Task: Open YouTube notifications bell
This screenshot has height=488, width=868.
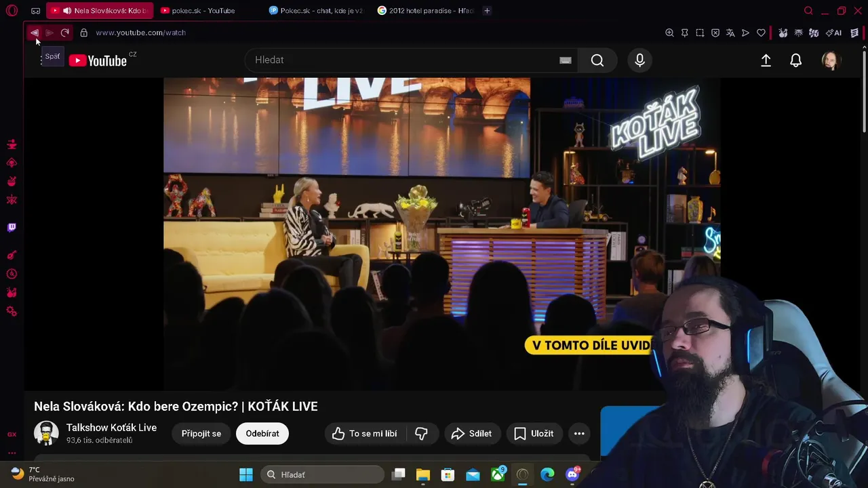Action: [x=796, y=60]
